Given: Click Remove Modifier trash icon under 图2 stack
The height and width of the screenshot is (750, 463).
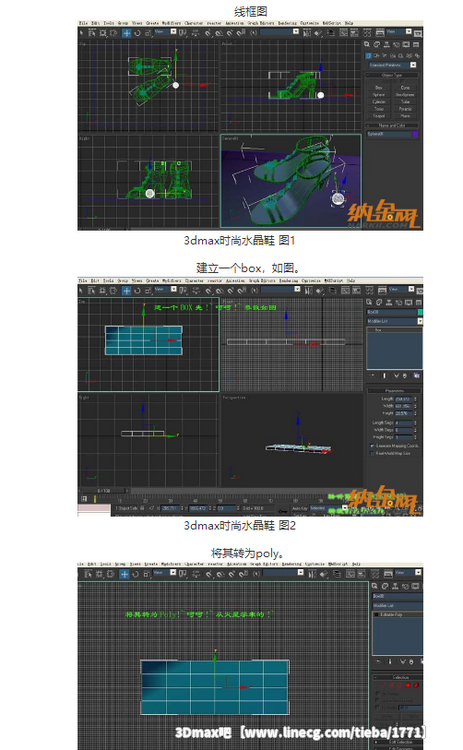Looking at the screenshot, I should pos(405,376).
